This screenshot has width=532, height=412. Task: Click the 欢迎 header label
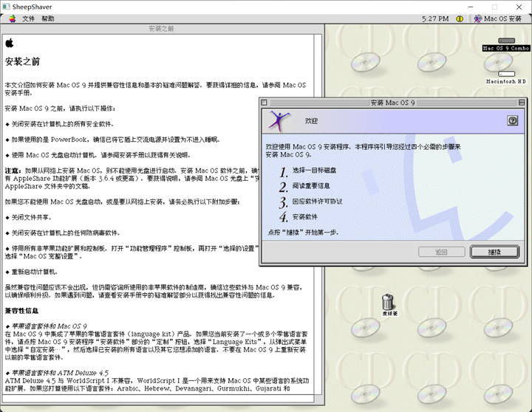click(311, 120)
